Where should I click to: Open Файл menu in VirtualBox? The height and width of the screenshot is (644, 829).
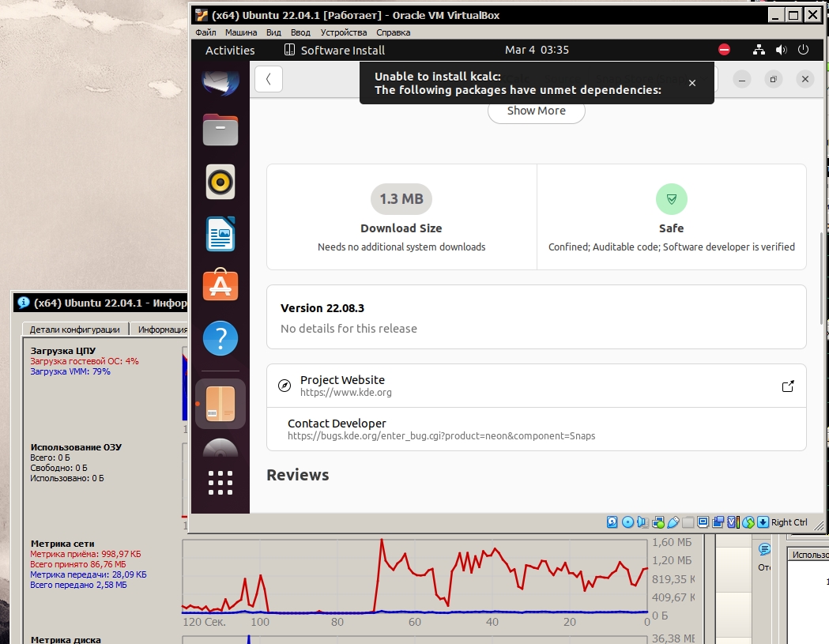click(205, 32)
